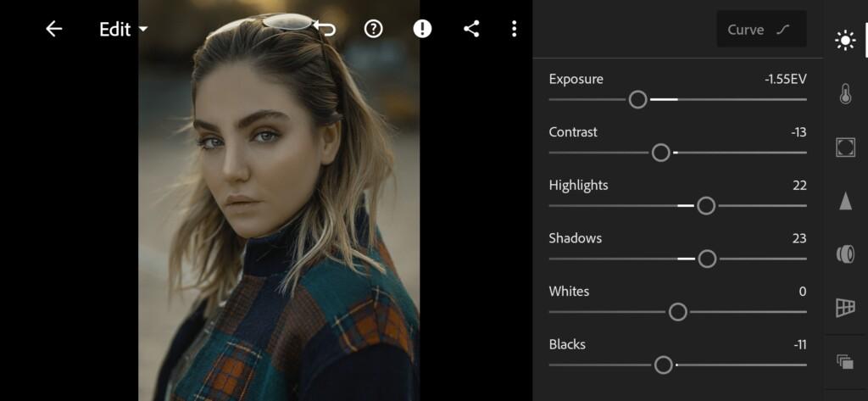
Task: Click the Shadows value 23
Action: [799, 239]
